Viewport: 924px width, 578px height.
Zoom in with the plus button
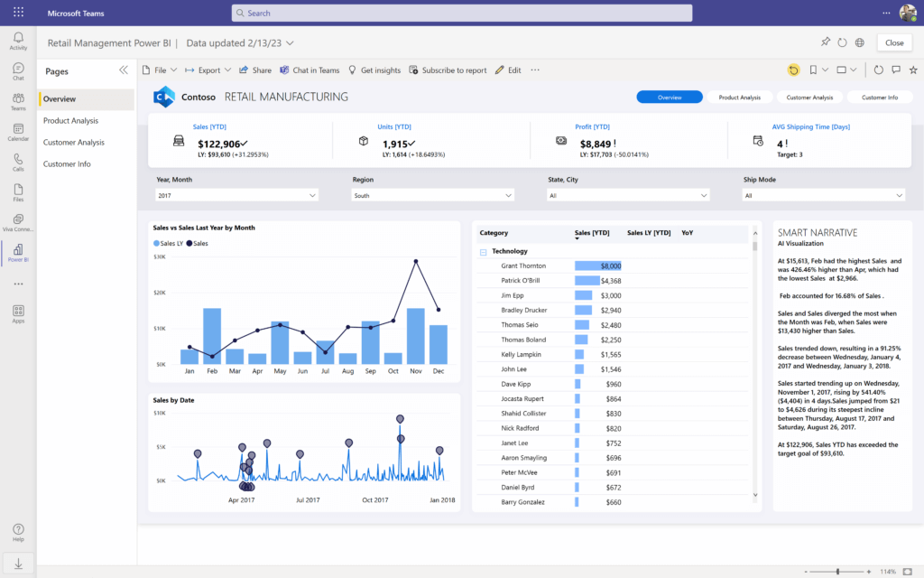pyautogui.click(x=869, y=572)
